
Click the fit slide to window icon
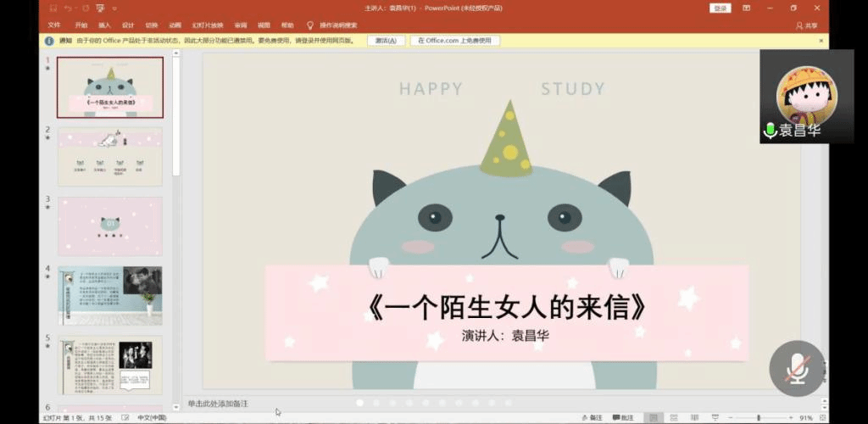[823, 417]
